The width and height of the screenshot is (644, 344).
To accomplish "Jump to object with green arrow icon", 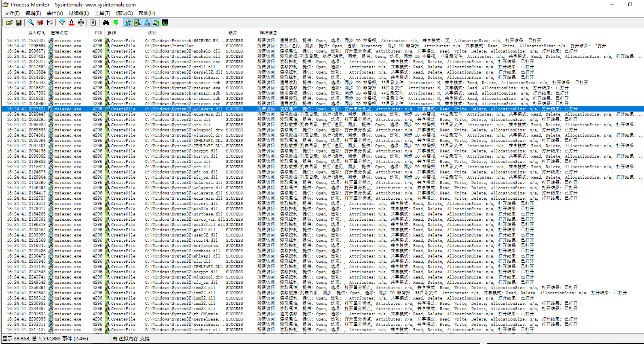I will coord(116,23).
